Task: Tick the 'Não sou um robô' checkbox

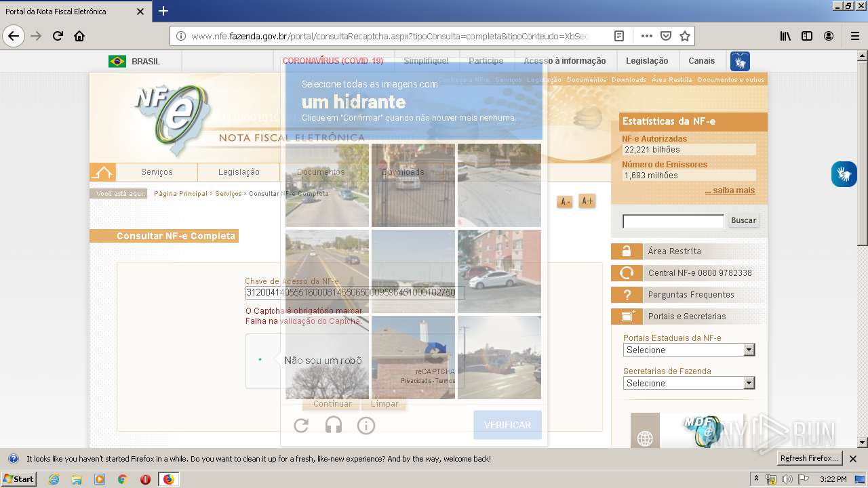Action: coord(260,360)
